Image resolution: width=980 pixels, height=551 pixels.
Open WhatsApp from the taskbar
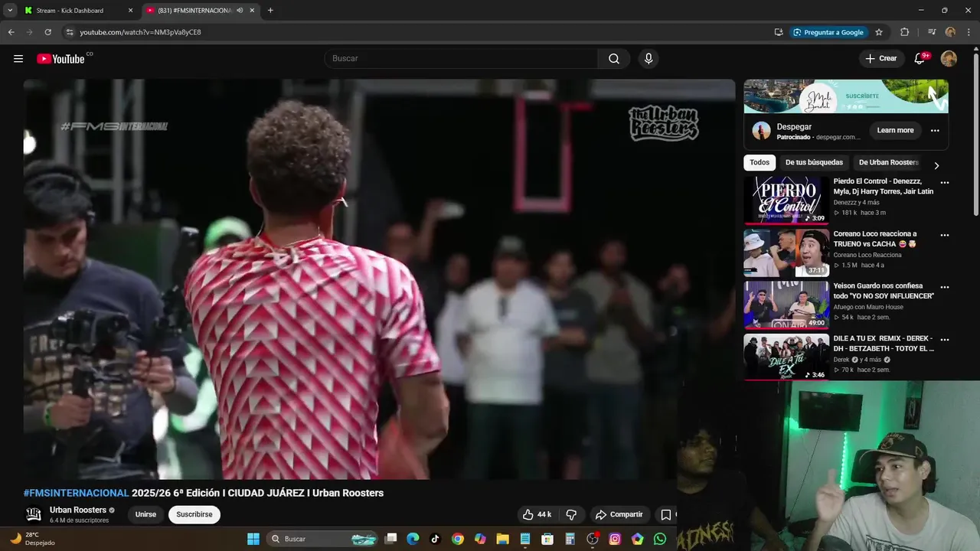pos(660,539)
